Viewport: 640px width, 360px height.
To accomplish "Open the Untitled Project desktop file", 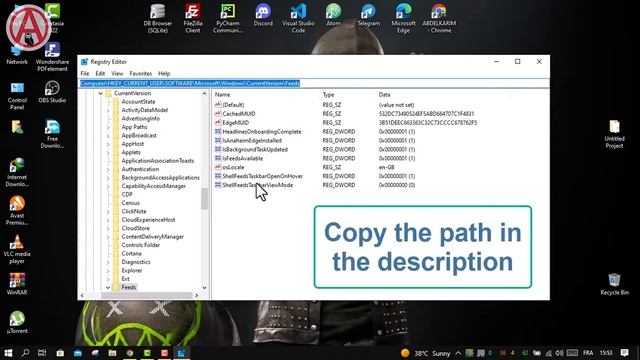I will 614,134.
